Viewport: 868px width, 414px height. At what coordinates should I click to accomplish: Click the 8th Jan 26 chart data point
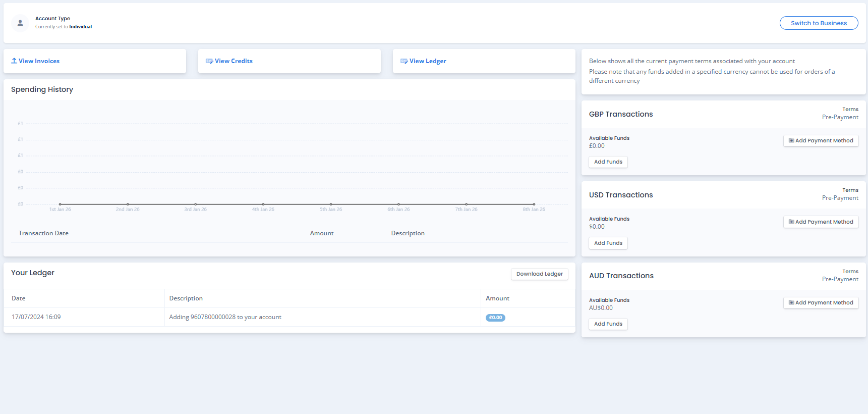(x=534, y=204)
